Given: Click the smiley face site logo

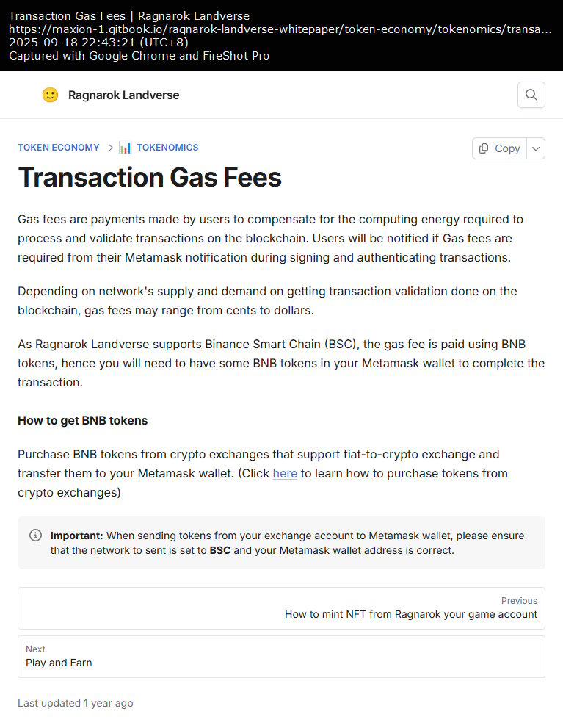Looking at the screenshot, I should coord(50,95).
